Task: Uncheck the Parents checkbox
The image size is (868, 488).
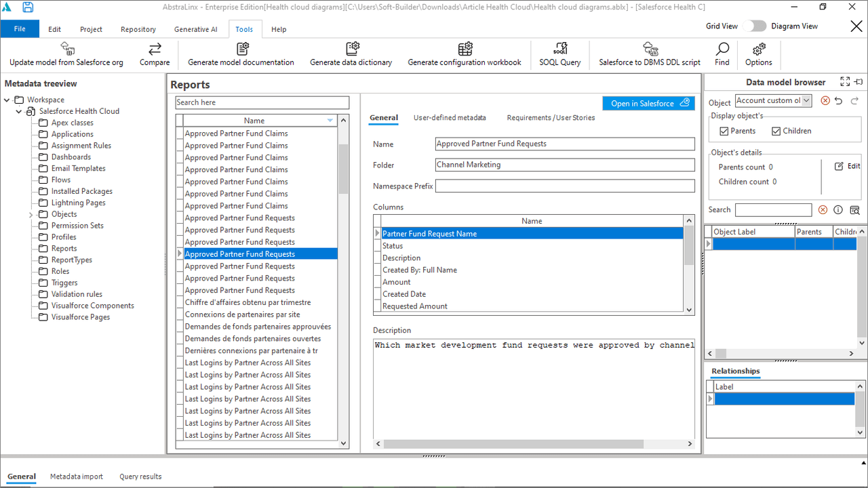Action: pyautogui.click(x=724, y=131)
